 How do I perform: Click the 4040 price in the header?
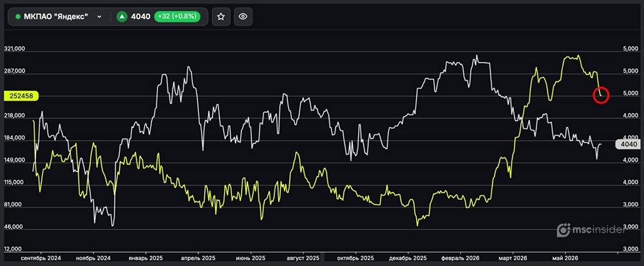[x=140, y=16]
